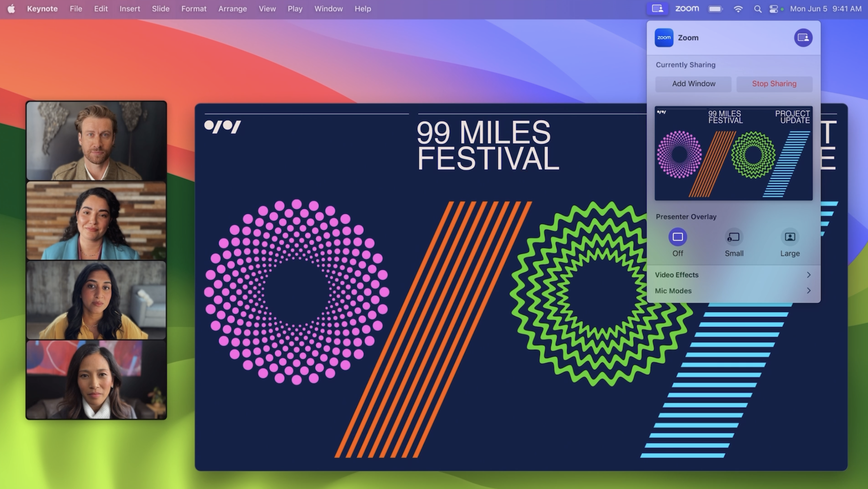
Task: Click Stop Sharing button
Action: [x=774, y=84]
